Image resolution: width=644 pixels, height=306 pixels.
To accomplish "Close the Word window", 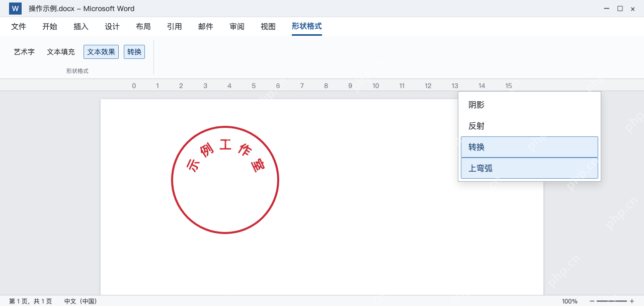I will [633, 9].
